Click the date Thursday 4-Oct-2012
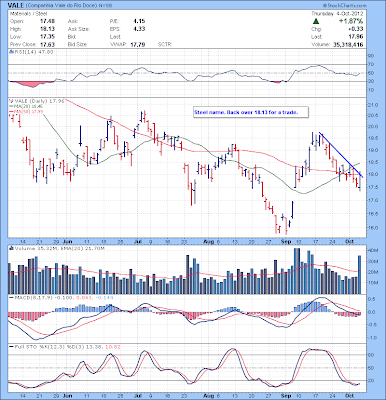Image resolution: width=386 pixels, height=400 pixels. tap(337, 14)
